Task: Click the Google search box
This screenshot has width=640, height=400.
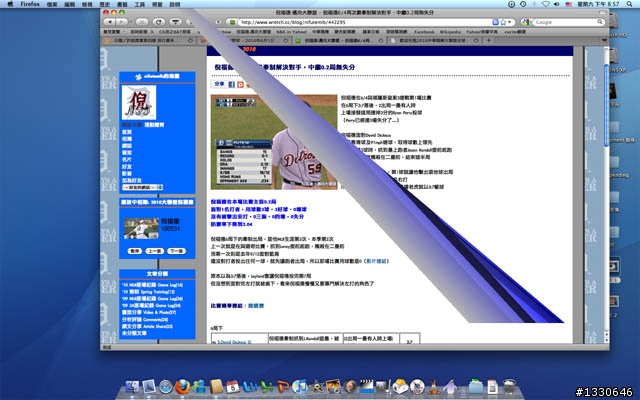Action: (568, 22)
